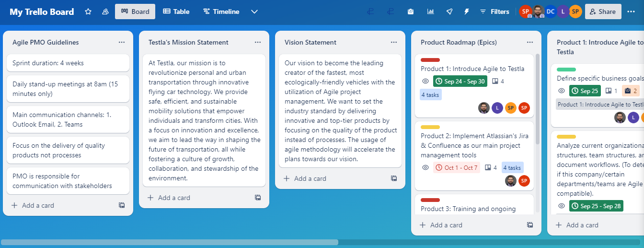644x248 pixels.
Task: Toggle Sep 24 - Sep 30 due date complete
Action: pyautogui.click(x=460, y=82)
